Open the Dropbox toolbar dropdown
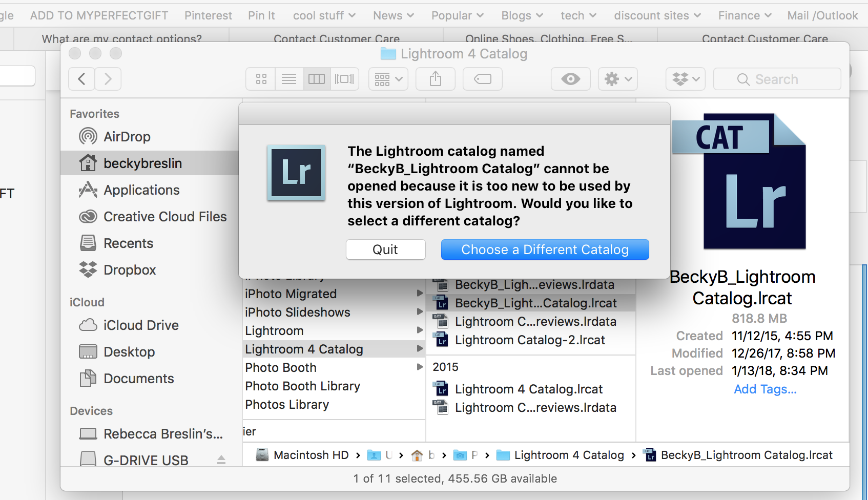Image resolution: width=868 pixels, height=500 pixels. tap(686, 79)
